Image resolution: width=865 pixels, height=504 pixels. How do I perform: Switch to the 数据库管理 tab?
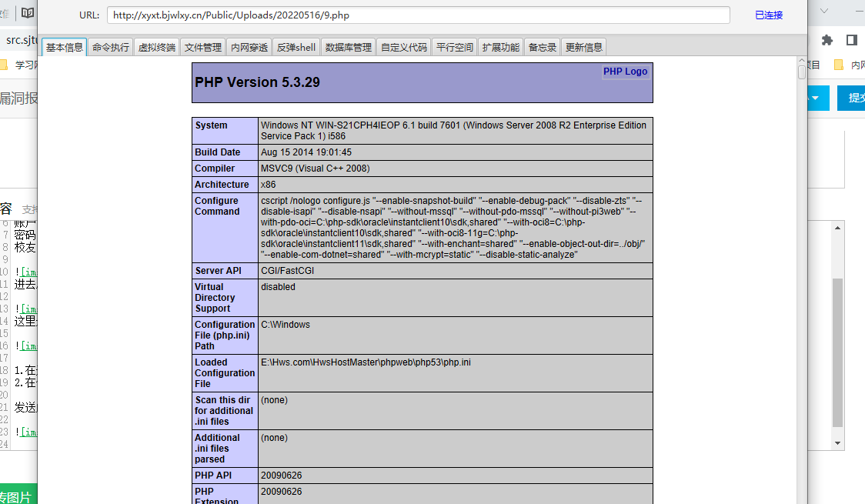coord(349,48)
